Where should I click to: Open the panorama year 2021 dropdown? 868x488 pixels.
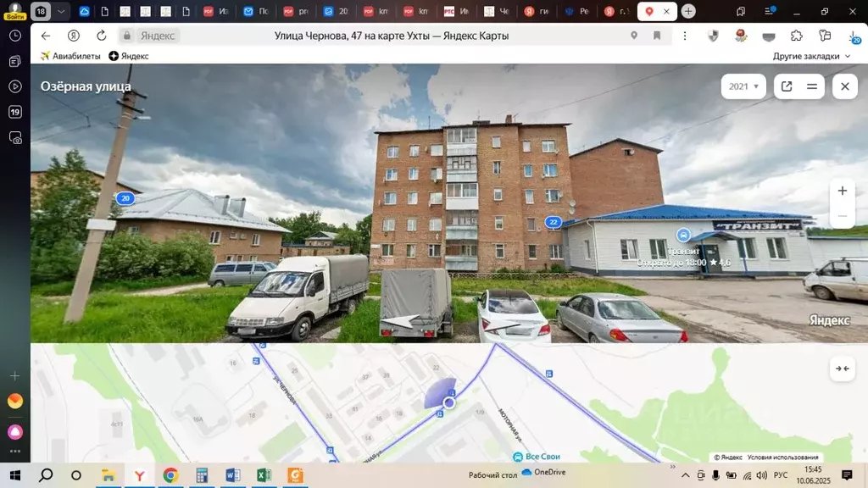[743, 86]
